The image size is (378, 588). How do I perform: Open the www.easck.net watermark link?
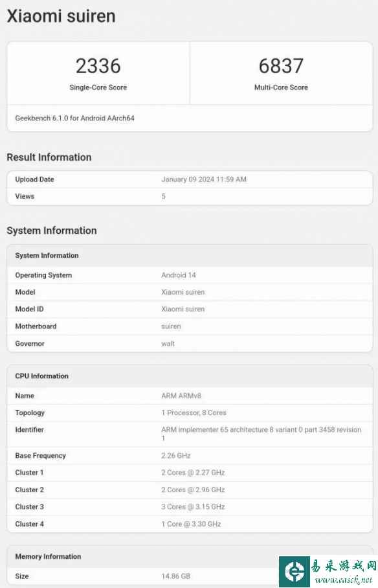[x=343, y=580]
